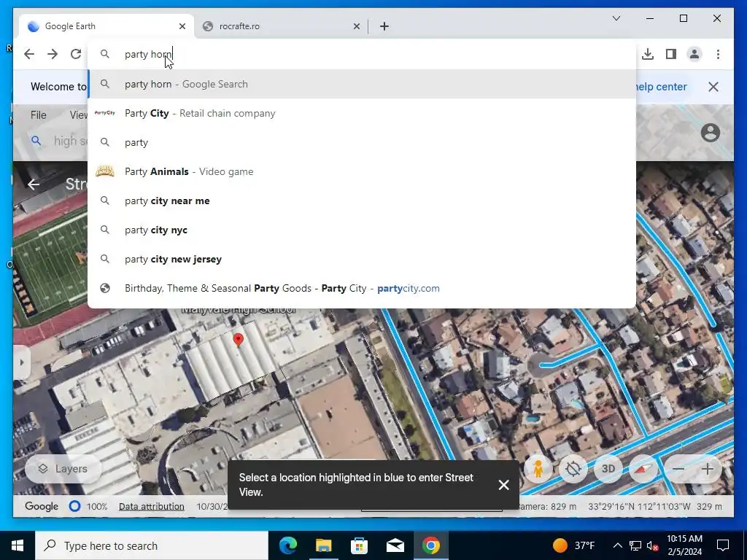Open the Chrome side panel icon

[x=671, y=54]
